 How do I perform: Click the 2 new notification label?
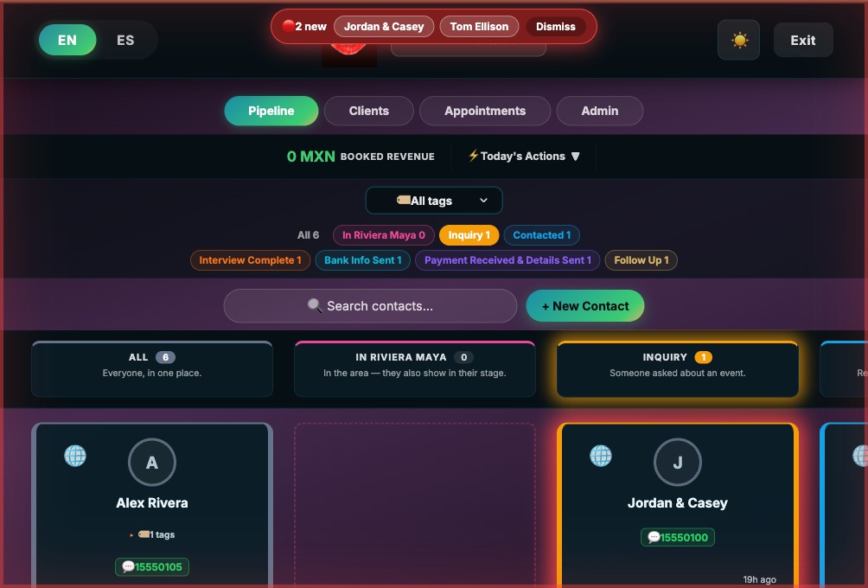pos(310,27)
